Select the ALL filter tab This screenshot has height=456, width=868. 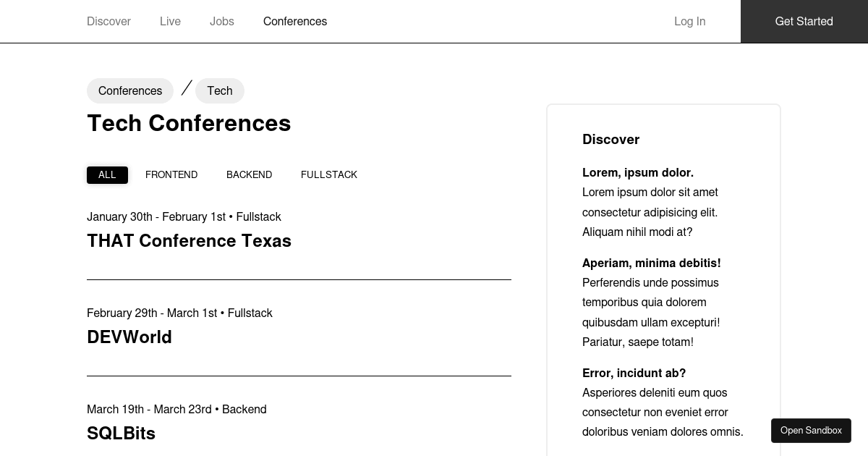click(107, 174)
